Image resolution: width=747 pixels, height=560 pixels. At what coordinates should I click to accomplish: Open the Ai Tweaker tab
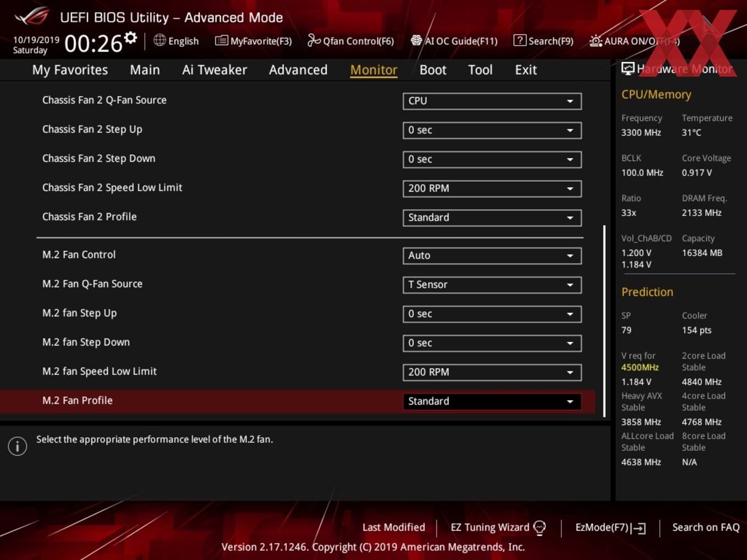coord(215,70)
